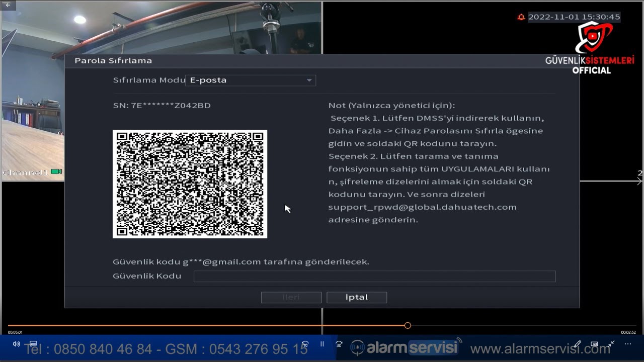Click the İptal button
Viewport: 644px width, 362px height.
coord(357,297)
